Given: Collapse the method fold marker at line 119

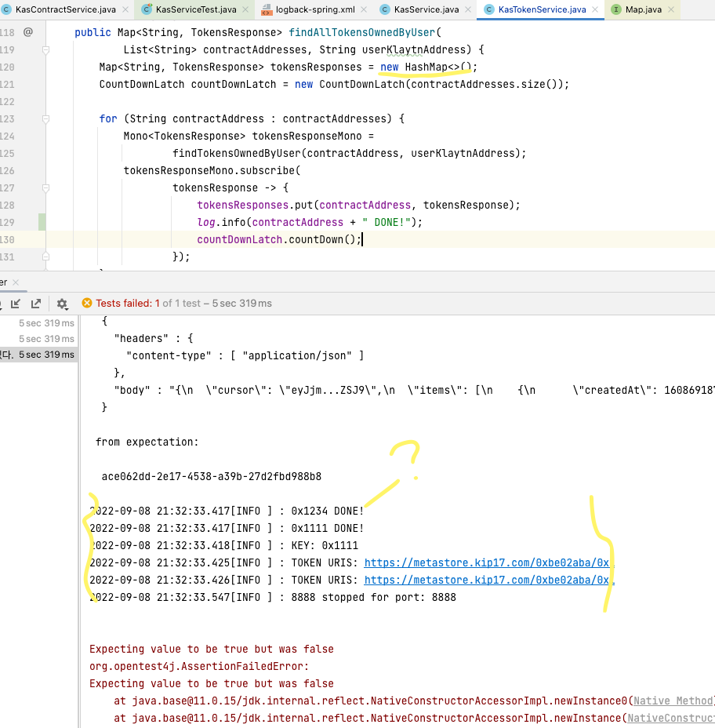Looking at the screenshot, I should click(45, 49).
